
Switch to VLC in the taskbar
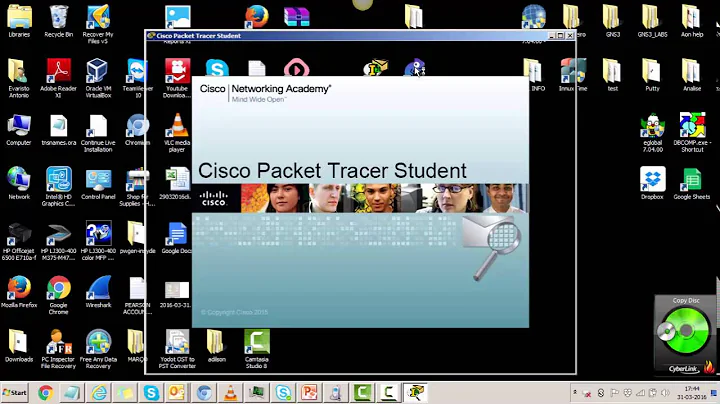[x=230, y=393]
